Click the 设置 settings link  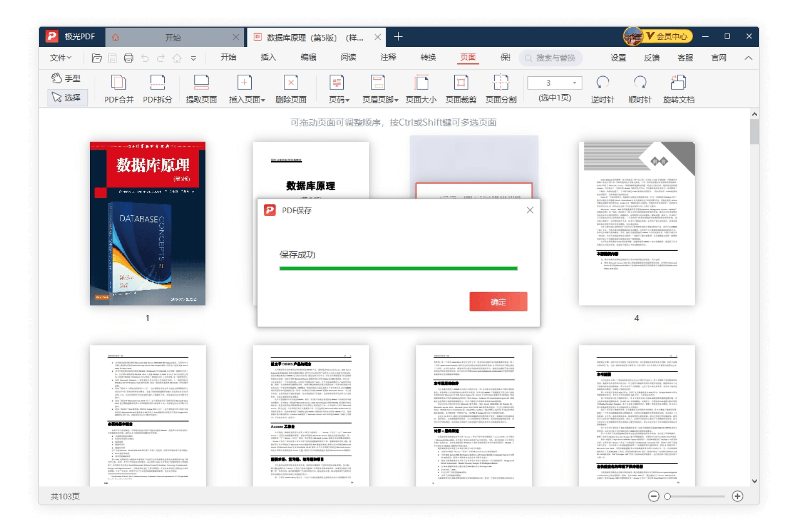(618, 58)
